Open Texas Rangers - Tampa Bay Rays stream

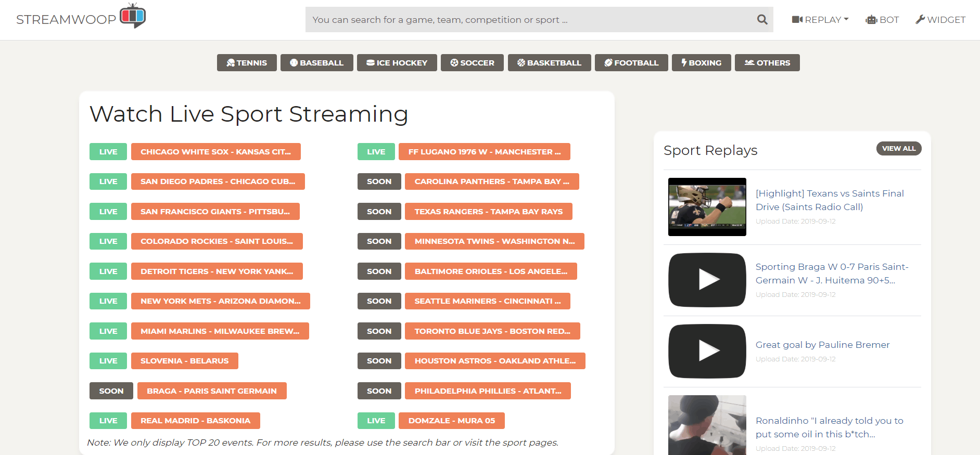coord(489,212)
